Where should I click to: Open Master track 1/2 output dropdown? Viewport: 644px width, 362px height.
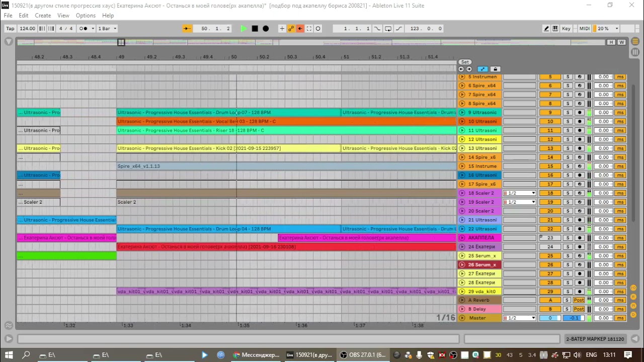[x=520, y=318]
